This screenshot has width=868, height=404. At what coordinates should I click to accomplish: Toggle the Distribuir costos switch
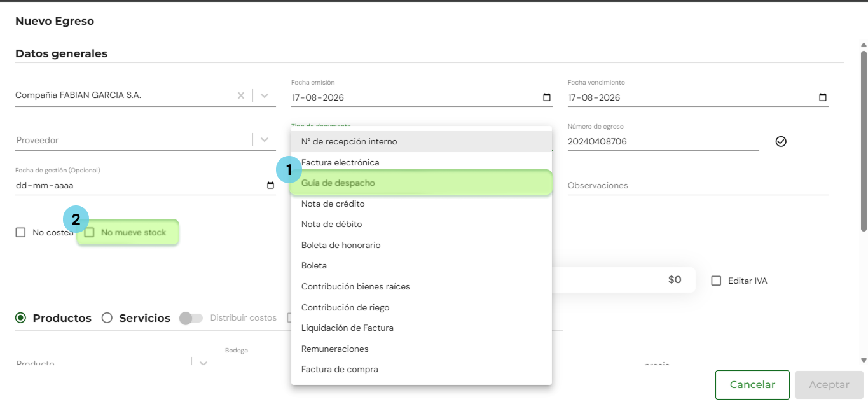(x=191, y=318)
